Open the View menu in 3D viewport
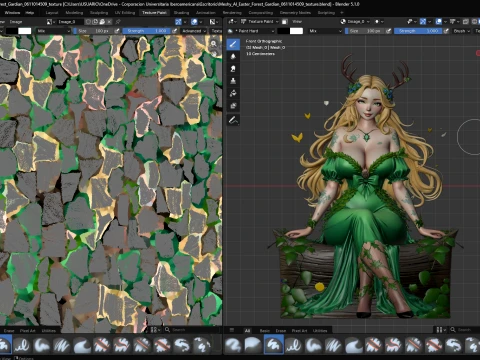Viewport: 480px width, 360px height. [x=297, y=21]
